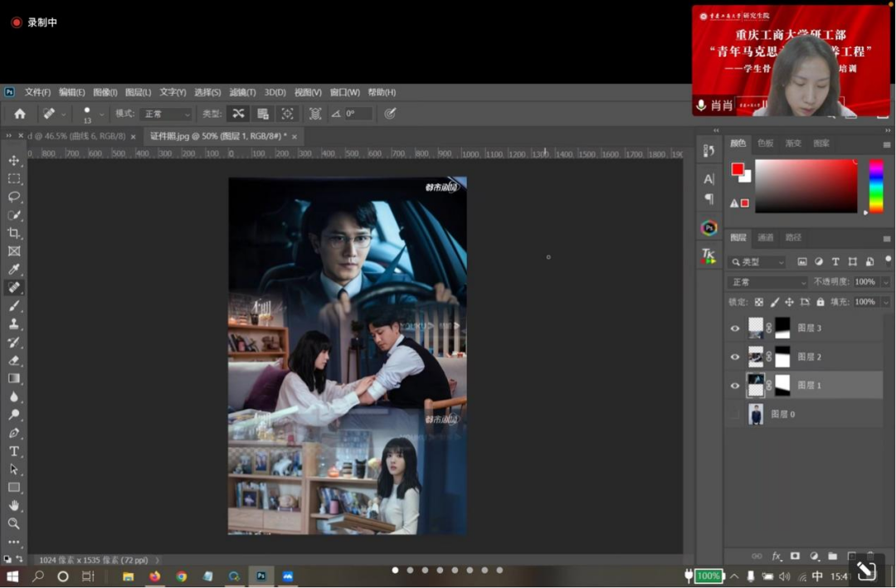896x588 pixels.
Task: Select the Zoom tool
Action: pyautogui.click(x=14, y=523)
